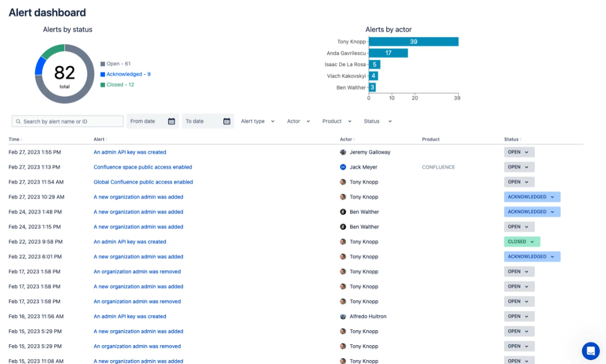
Task: Expand the Alert type filter
Action: (x=258, y=121)
